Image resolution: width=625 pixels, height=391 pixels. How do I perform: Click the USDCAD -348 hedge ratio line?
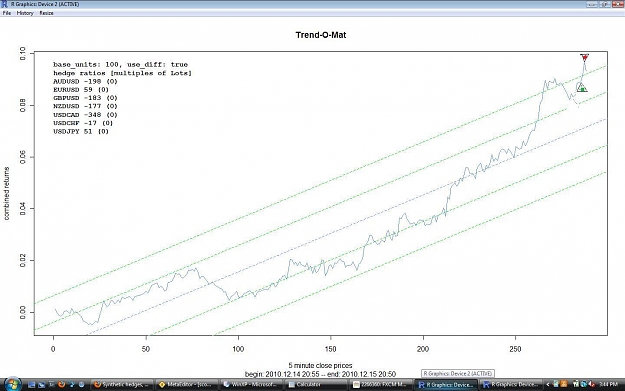[85, 115]
